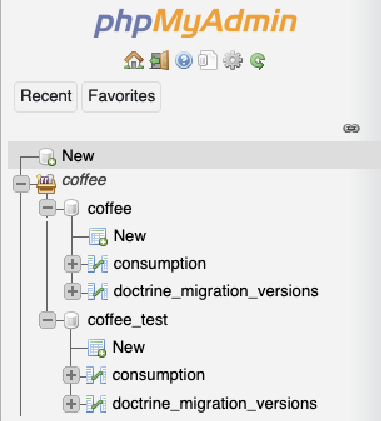
Task: Open the SQL documentation pages icon
Action: 208,60
